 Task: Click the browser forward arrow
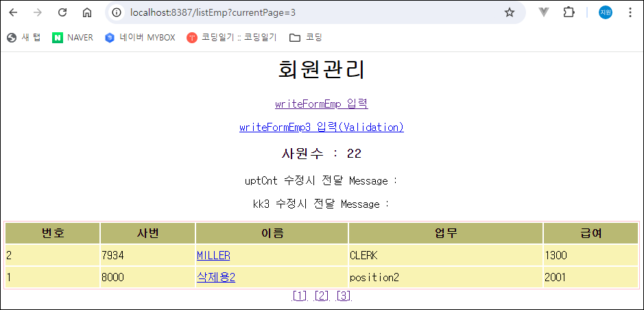pos(37,13)
